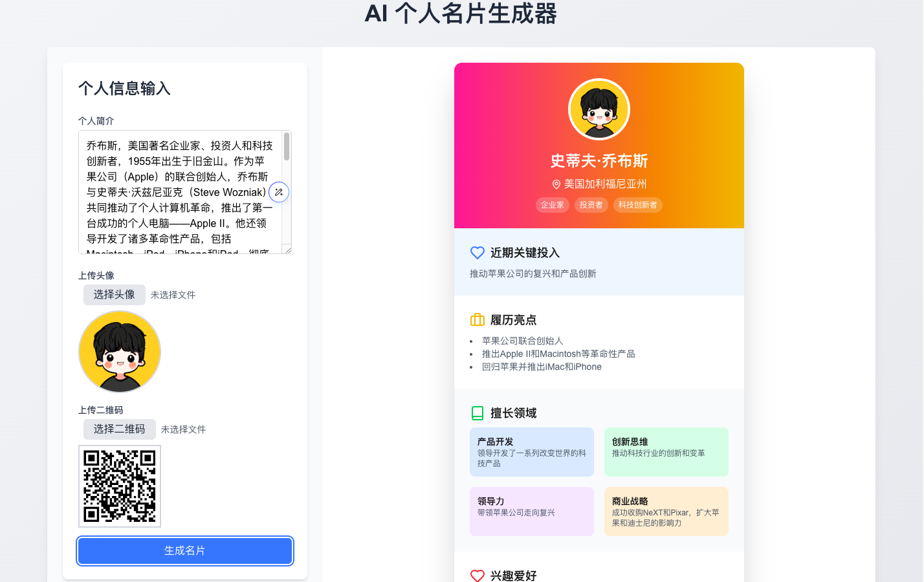
Task: Click the blue heart icon beside 近期关键投入
Action: (478, 253)
